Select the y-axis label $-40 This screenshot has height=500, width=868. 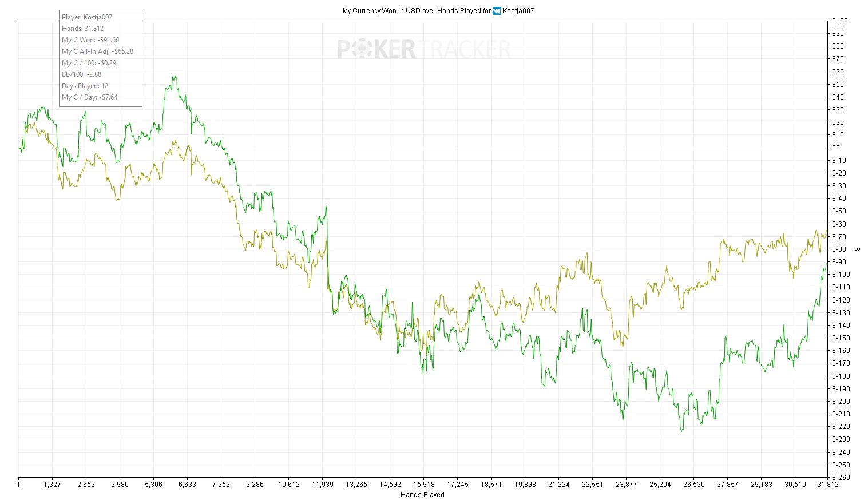[839, 199]
